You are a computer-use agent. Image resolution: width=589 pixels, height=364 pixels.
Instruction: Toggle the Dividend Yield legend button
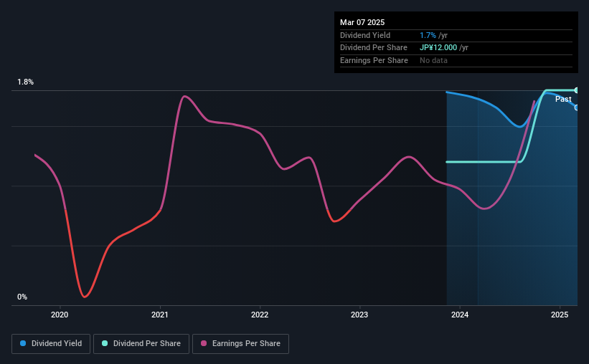click(x=51, y=344)
